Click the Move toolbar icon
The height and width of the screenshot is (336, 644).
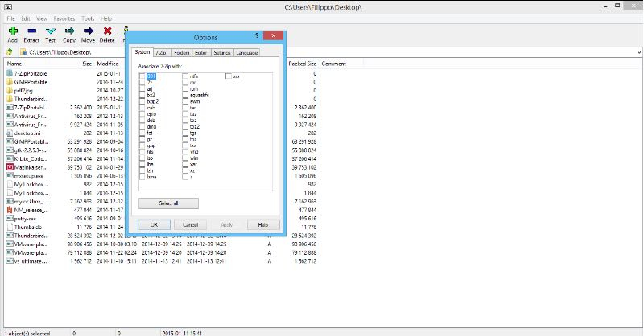click(x=88, y=31)
